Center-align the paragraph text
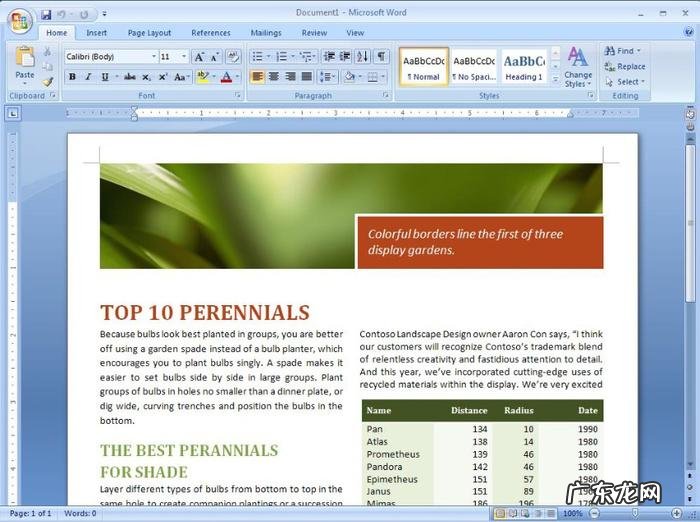This screenshot has width=700, height=522. click(x=274, y=77)
